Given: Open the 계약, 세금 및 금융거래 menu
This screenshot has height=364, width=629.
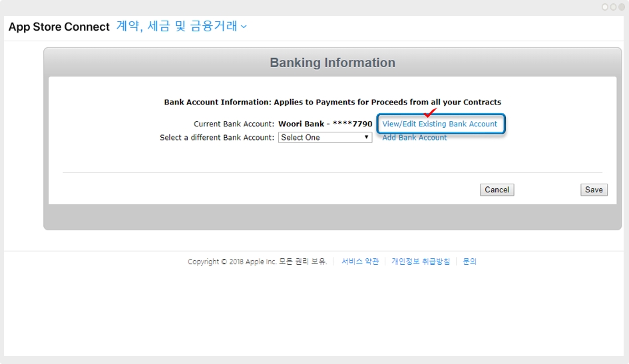Looking at the screenshot, I should tap(176, 27).
